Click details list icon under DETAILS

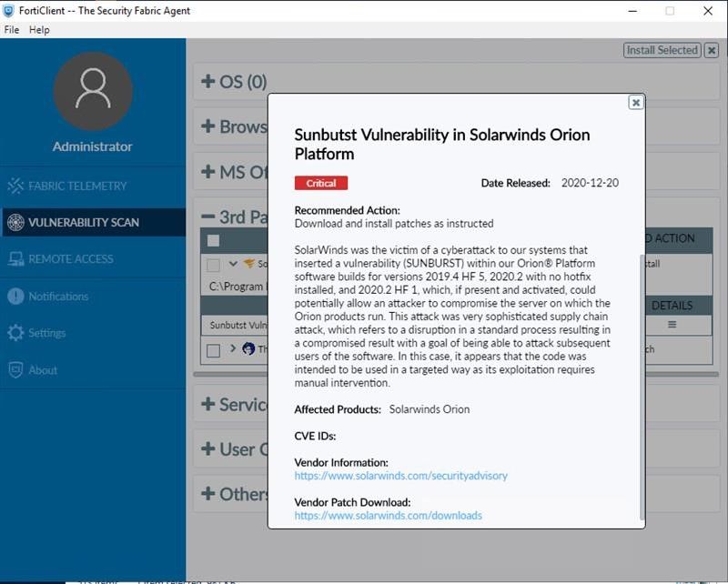point(672,324)
